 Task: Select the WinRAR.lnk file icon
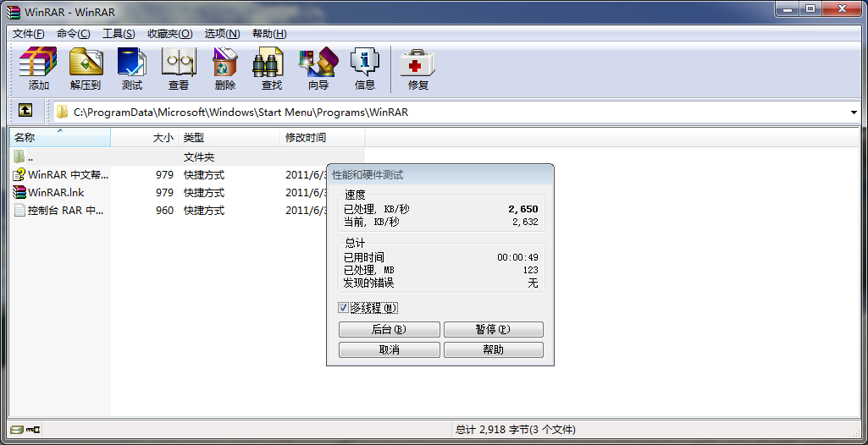click(19, 192)
